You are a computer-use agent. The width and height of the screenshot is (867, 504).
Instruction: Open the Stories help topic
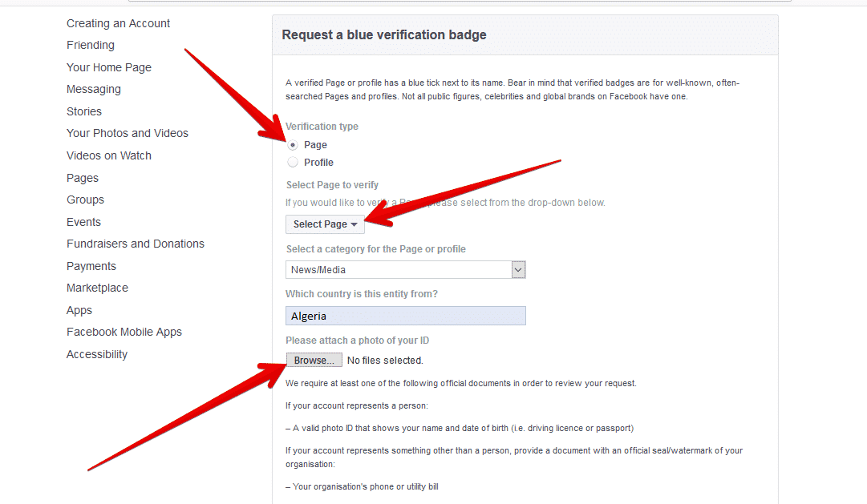pyautogui.click(x=84, y=111)
